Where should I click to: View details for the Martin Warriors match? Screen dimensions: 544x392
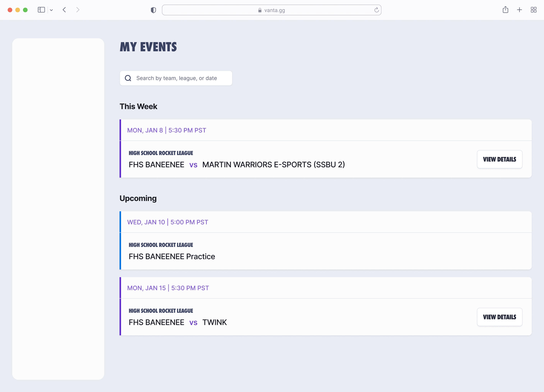pos(499,159)
